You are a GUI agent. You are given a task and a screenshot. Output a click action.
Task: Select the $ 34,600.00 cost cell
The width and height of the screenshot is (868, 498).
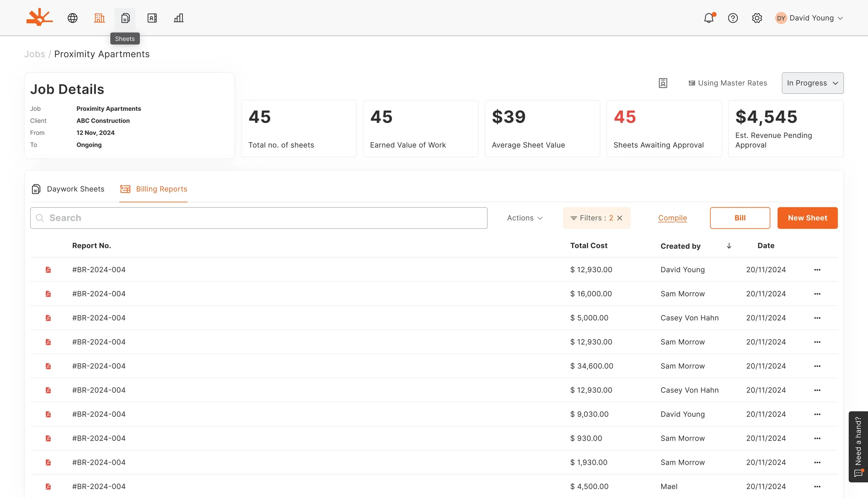point(592,366)
